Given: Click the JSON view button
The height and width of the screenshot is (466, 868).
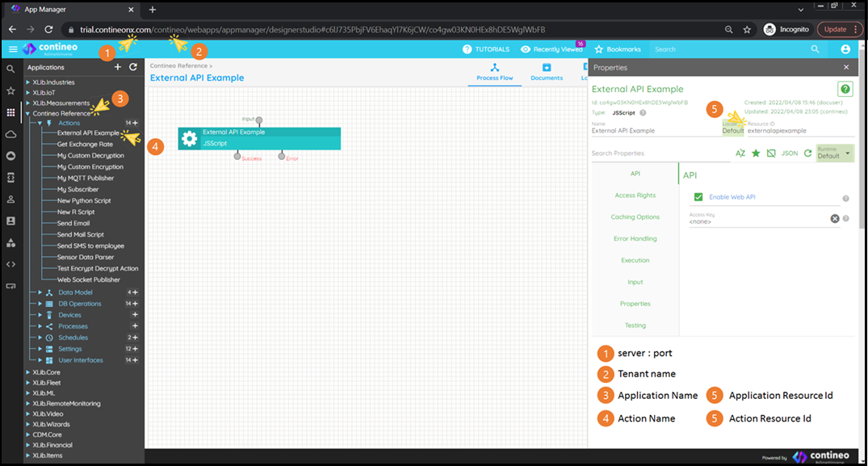Looking at the screenshot, I should [x=790, y=153].
